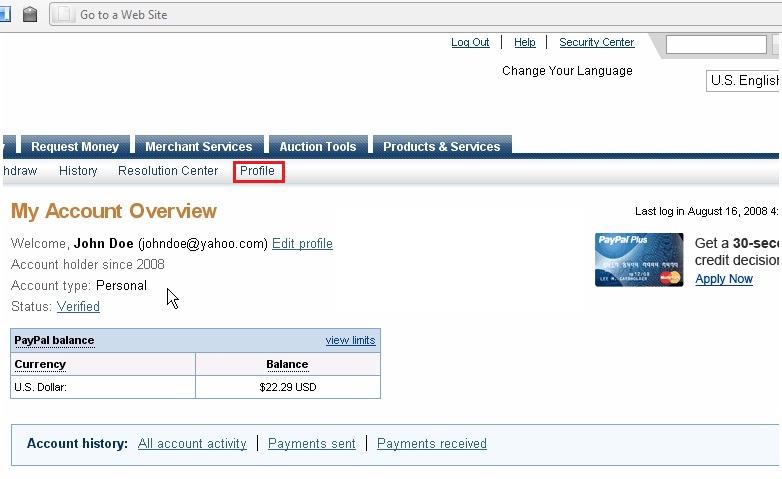
Task: Open All account activity link
Action: click(x=192, y=444)
